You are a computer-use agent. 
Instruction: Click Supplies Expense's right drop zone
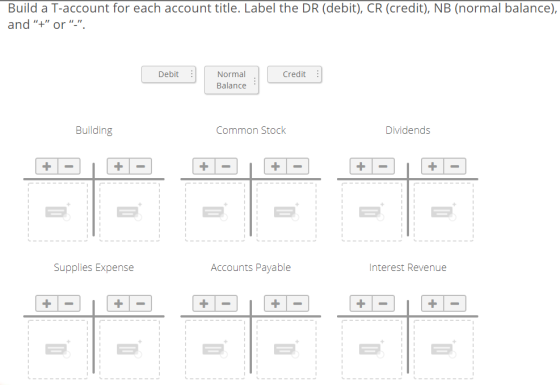(x=130, y=349)
